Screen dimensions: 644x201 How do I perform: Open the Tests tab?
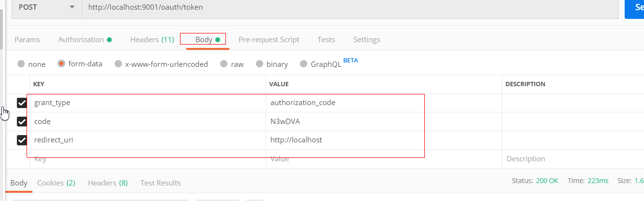326,40
